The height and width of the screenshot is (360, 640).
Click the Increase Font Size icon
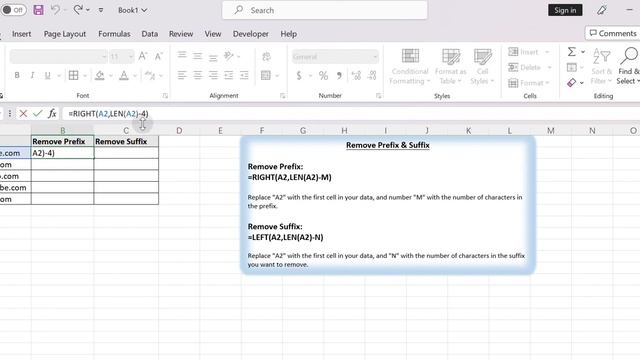pos(142,56)
